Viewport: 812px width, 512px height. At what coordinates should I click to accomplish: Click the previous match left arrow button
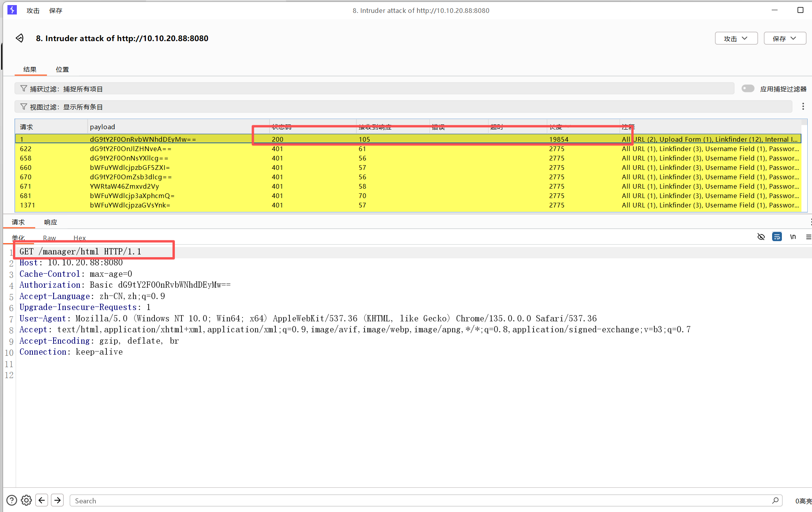[42, 500]
